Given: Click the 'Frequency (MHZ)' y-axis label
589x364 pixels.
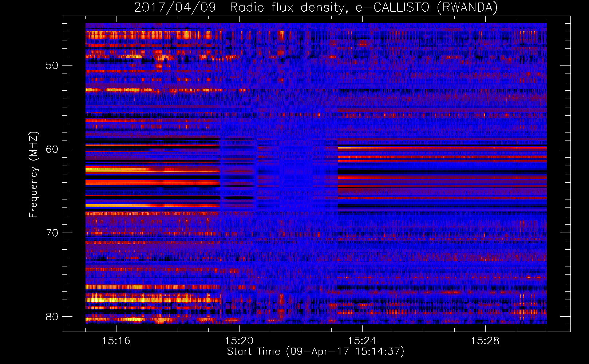Looking at the screenshot, I should click(x=33, y=175).
